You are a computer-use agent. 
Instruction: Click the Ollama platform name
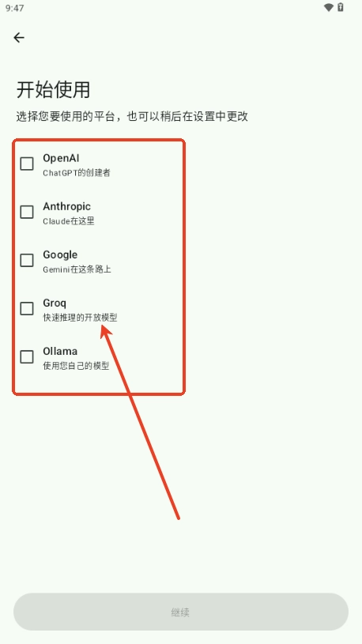60,351
